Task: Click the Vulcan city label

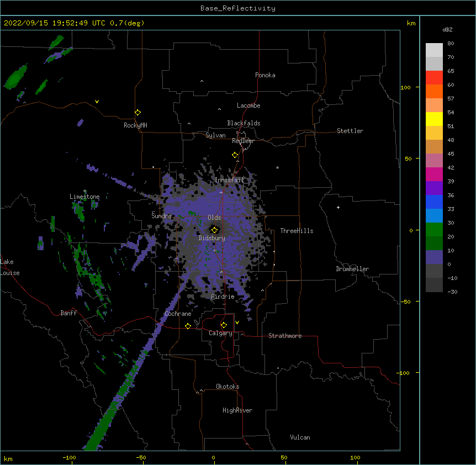Action: 300,437
